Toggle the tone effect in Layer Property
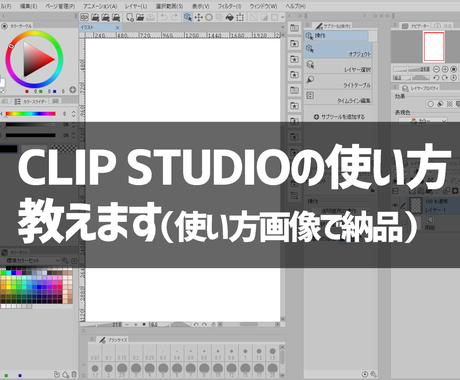 click(x=449, y=104)
